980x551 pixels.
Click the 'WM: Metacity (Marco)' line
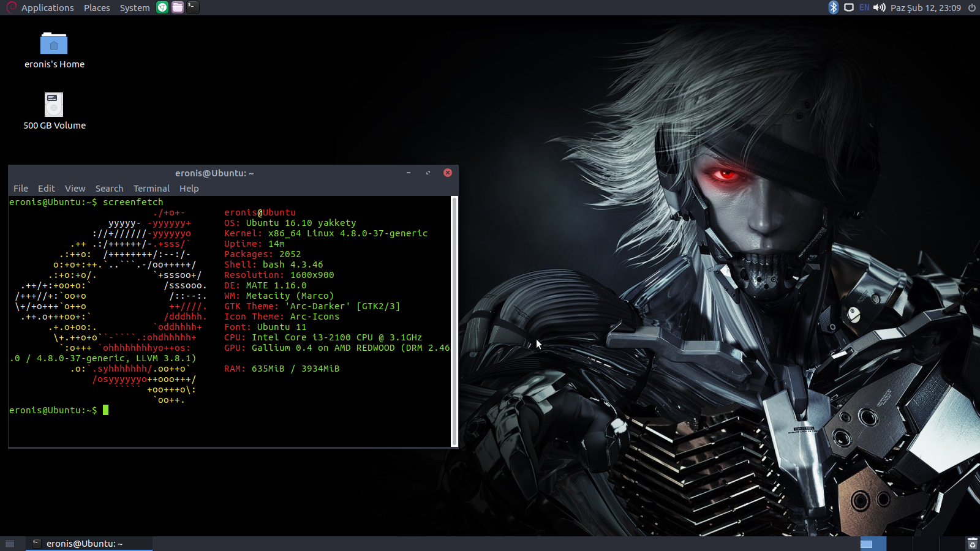point(279,296)
